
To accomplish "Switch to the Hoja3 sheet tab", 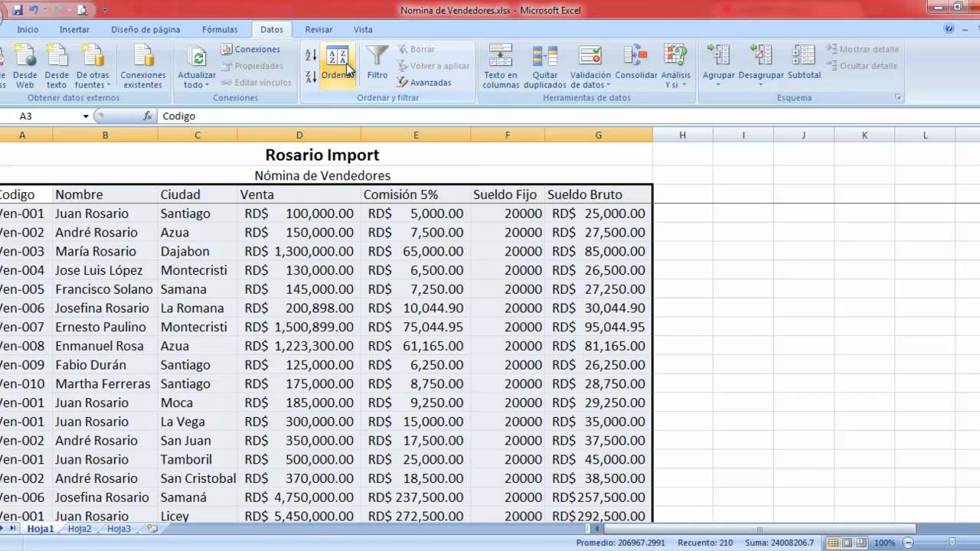I will coord(119,529).
